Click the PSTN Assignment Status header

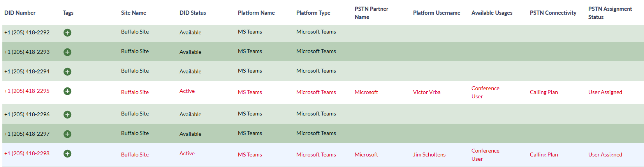tap(610, 13)
